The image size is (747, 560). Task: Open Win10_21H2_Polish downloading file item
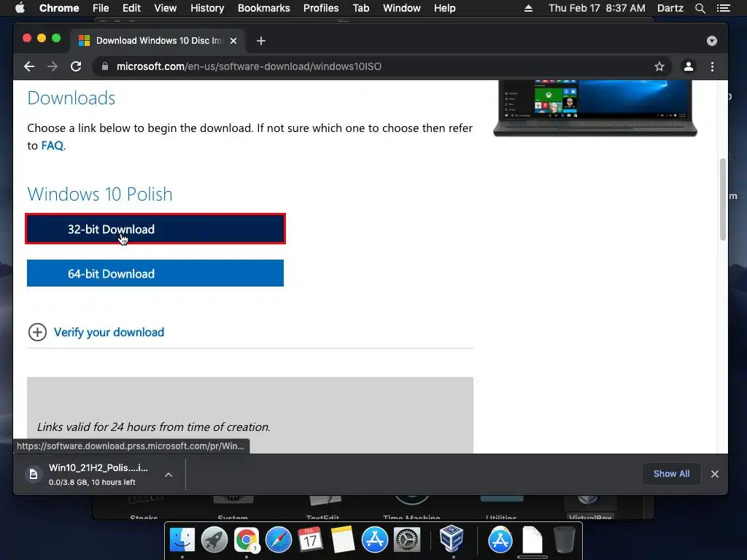98,474
